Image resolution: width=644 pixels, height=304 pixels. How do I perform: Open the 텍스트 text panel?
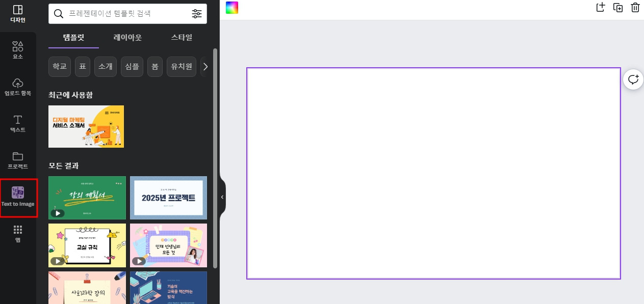point(17,124)
